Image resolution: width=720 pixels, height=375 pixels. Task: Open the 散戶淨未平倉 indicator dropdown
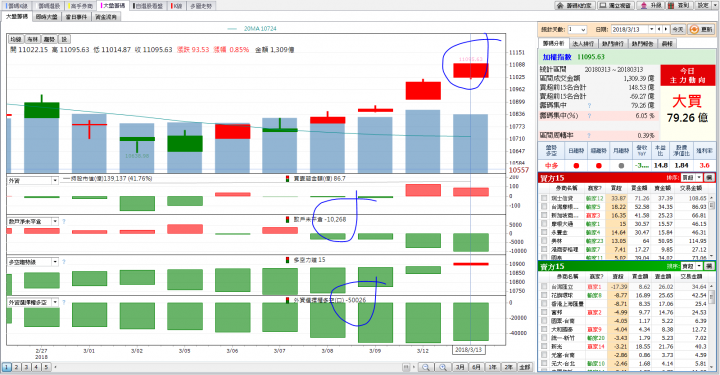pyautogui.click(x=55, y=221)
